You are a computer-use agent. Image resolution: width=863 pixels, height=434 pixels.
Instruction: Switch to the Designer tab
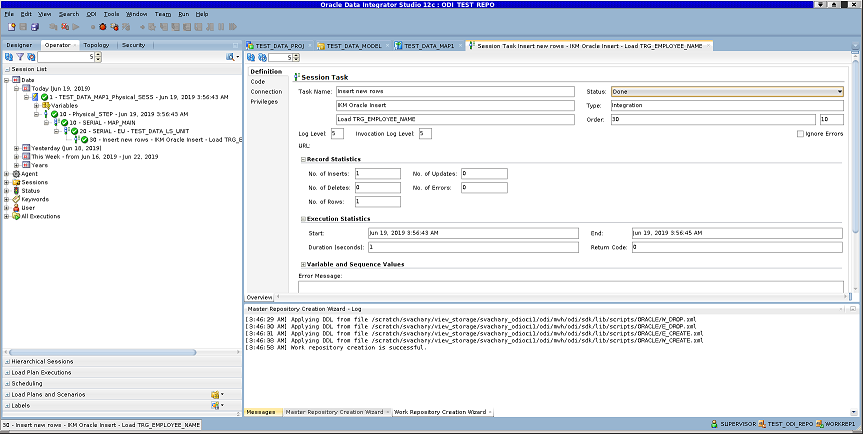point(19,45)
